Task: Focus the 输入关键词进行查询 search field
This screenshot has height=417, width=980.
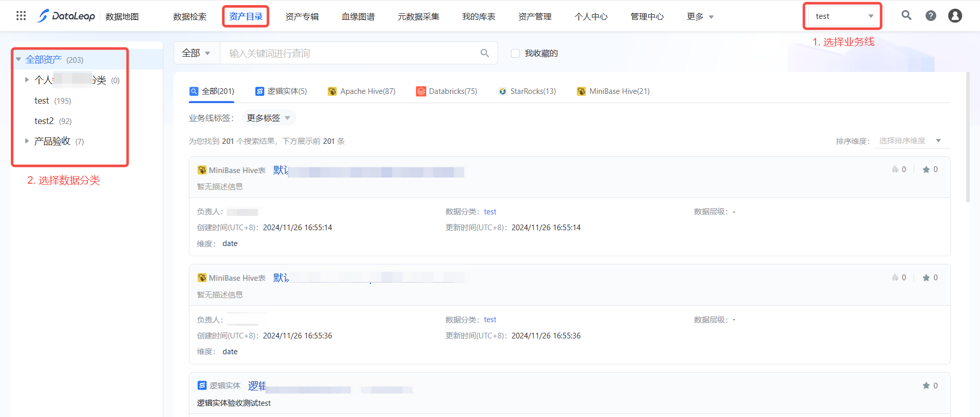Action: [350, 53]
